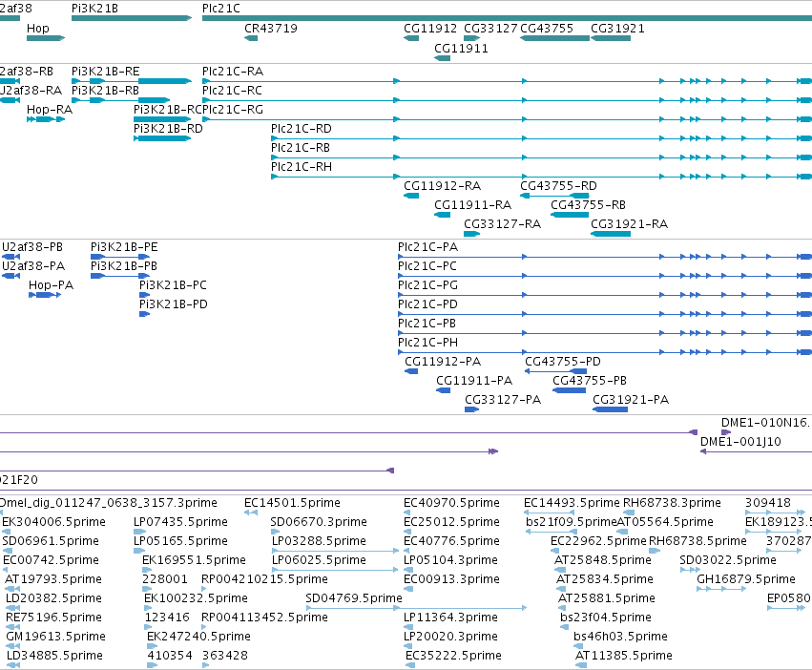
Task: Select the Pi3K21B-RB transcript label
Action: pos(105,90)
